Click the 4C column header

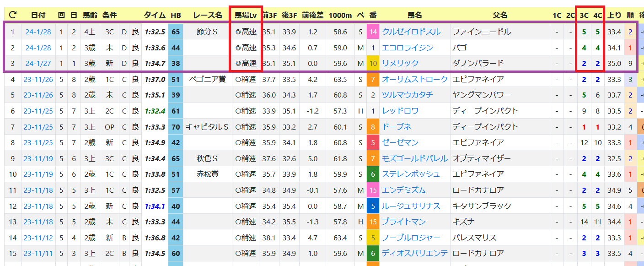(x=597, y=15)
